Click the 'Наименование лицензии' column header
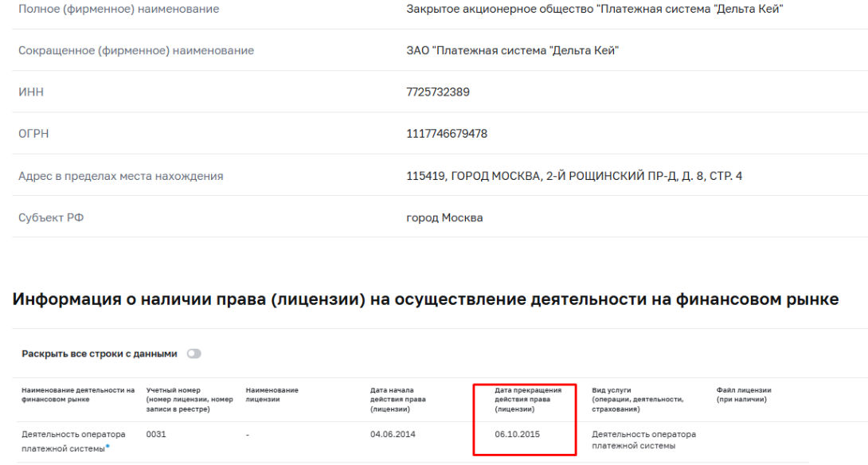The width and height of the screenshot is (868, 465). pyautogui.click(x=273, y=393)
